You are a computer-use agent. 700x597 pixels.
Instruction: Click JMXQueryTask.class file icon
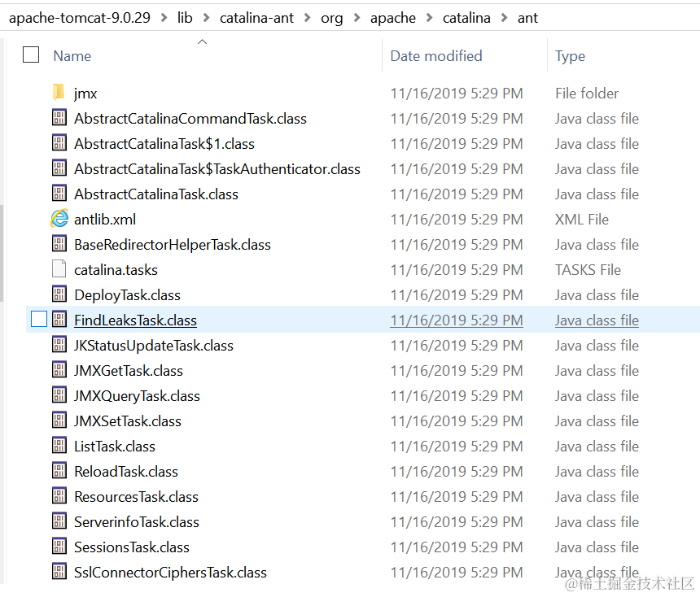59,395
